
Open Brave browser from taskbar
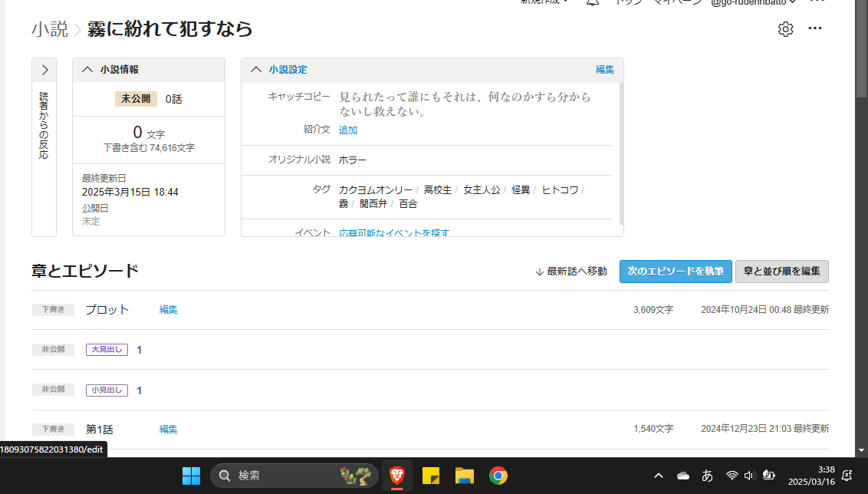396,476
